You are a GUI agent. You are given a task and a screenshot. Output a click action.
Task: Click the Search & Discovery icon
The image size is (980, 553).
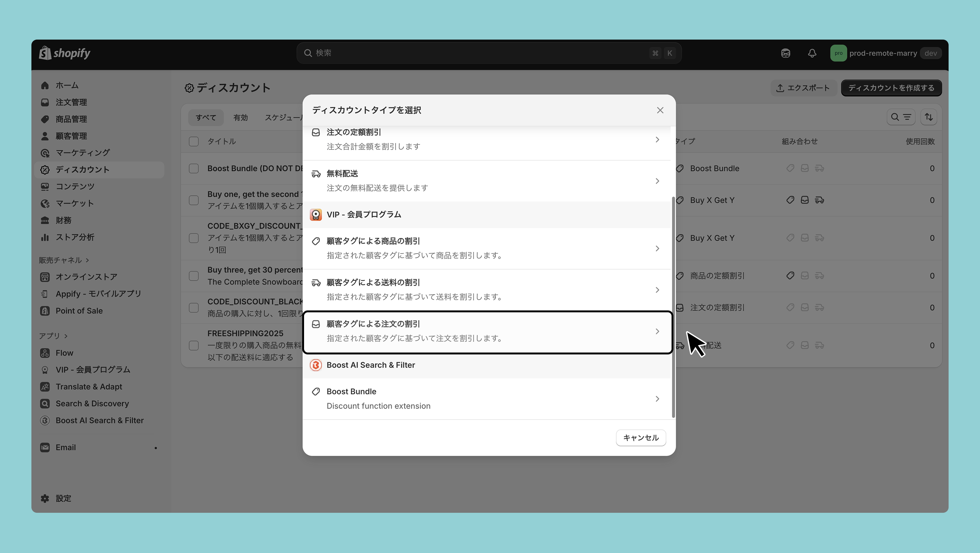pyautogui.click(x=45, y=403)
